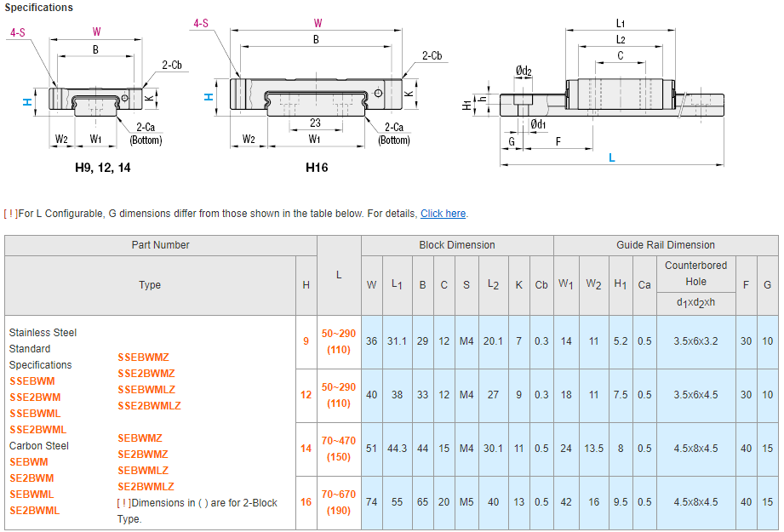Select carbon steel type SEBWML
The image size is (784, 532).
[x=32, y=494]
